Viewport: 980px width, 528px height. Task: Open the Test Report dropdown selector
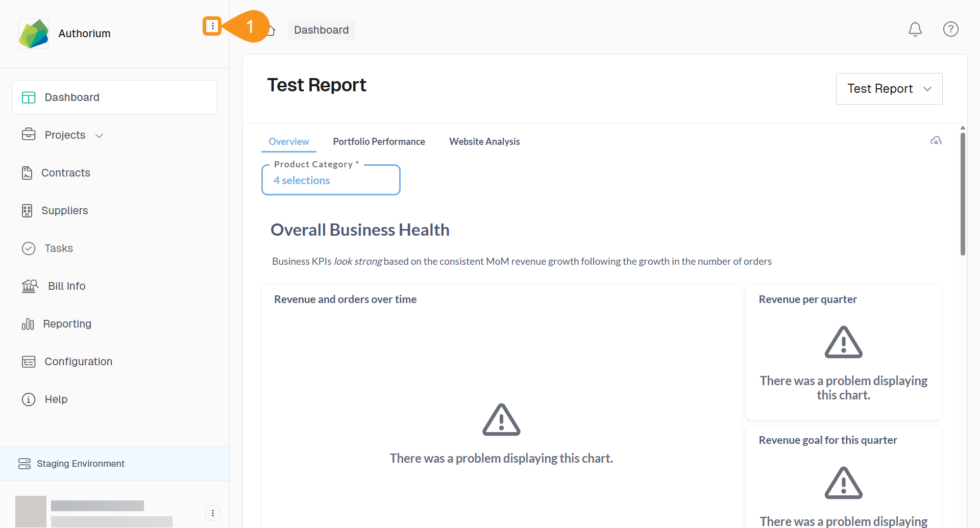pos(889,89)
